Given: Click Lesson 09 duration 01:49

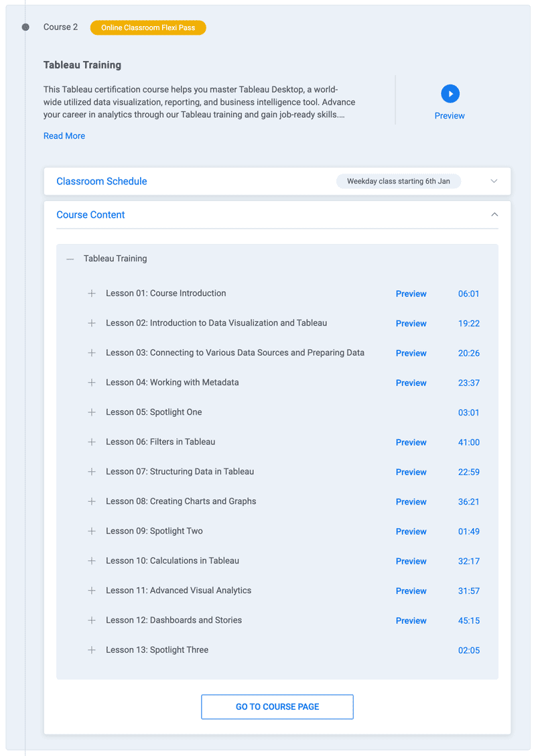Looking at the screenshot, I should tap(468, 531).
